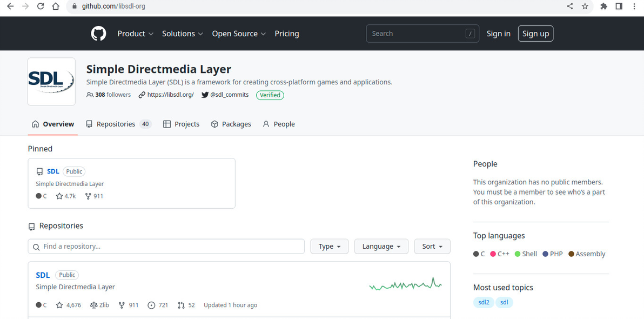
Task: Click the GitHub Octocat logo
Action: [98, 34]
